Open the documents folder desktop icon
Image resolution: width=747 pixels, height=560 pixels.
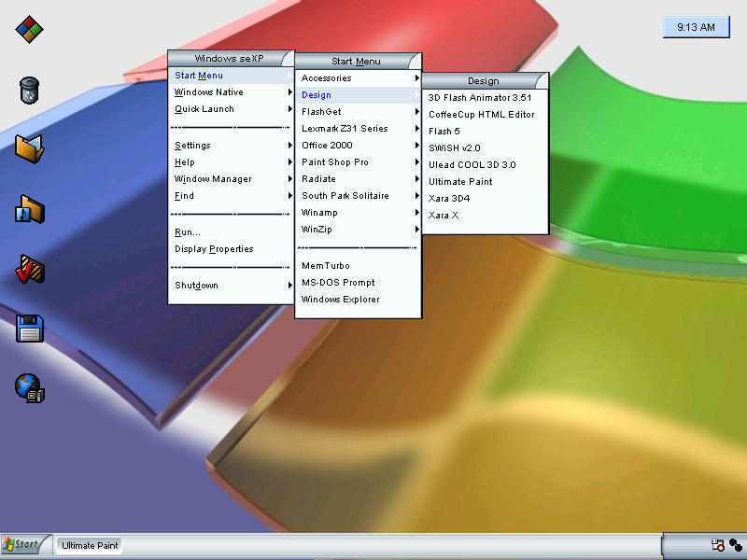[x=30, y=149]
